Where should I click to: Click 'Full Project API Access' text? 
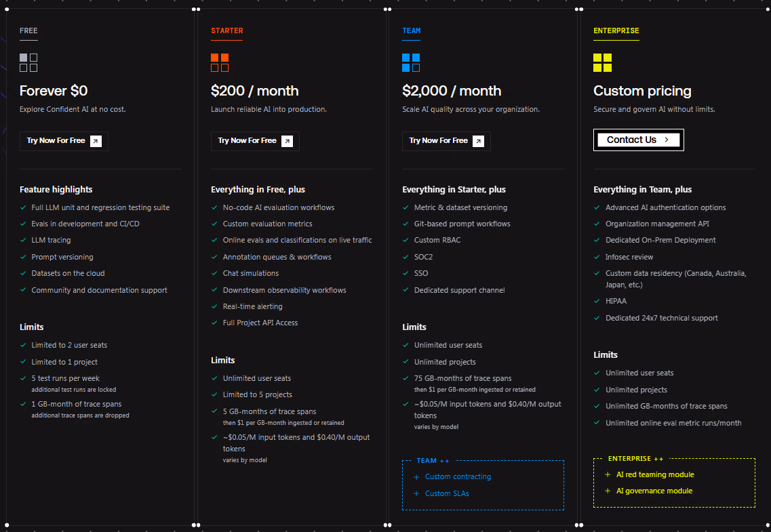tap(260, 323)
